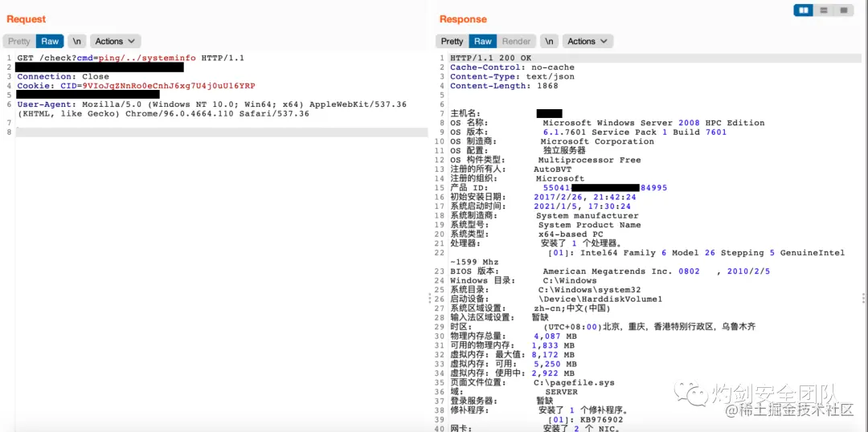Click Content-Length: 1868 header

pyautogui.click(x=504, y=86)
